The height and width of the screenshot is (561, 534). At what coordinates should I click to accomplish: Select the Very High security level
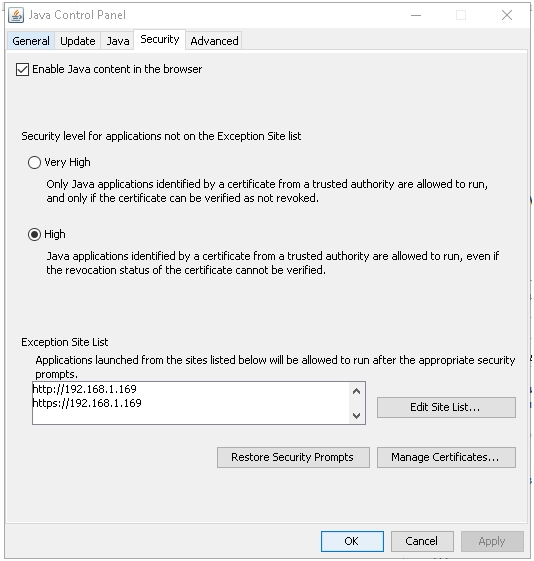click(x=34, y=162)
